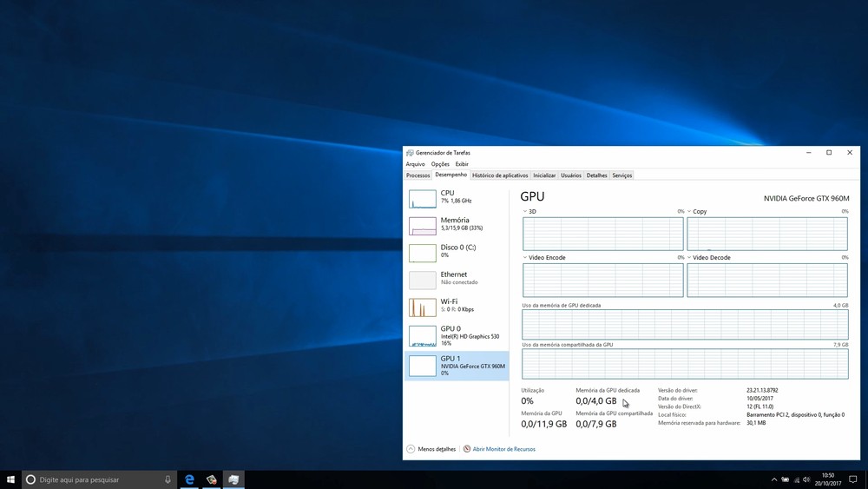Open the Arquivo menu
This screenshot has height=489, width=868.
415,164
